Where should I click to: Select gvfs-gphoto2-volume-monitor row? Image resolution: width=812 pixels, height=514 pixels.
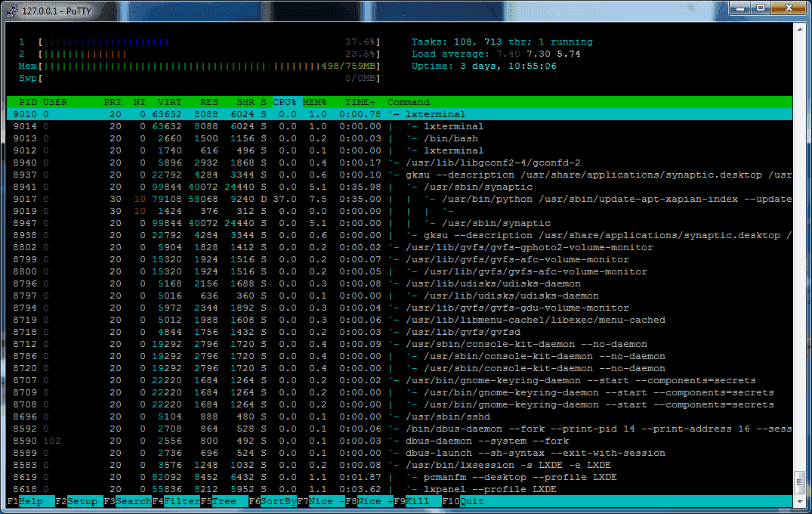(400, 247)
